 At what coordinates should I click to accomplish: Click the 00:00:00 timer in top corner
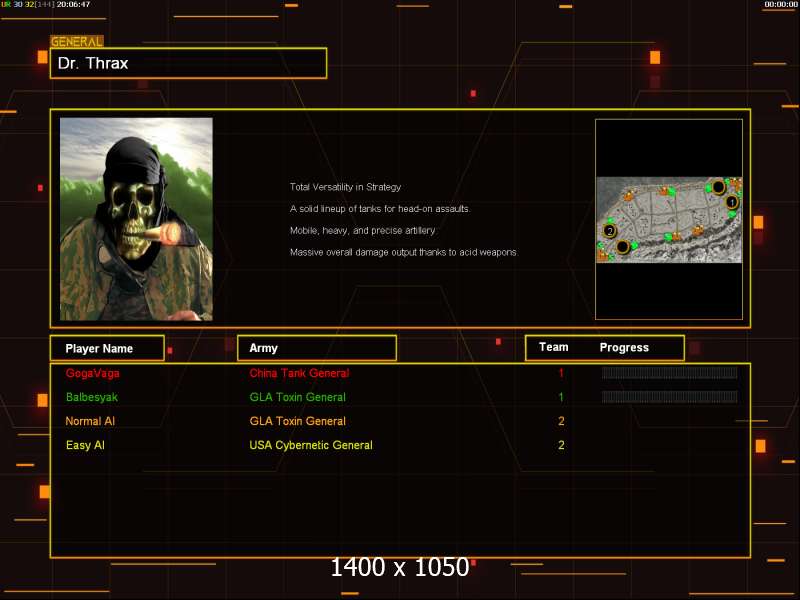click(x=780, y=5)
